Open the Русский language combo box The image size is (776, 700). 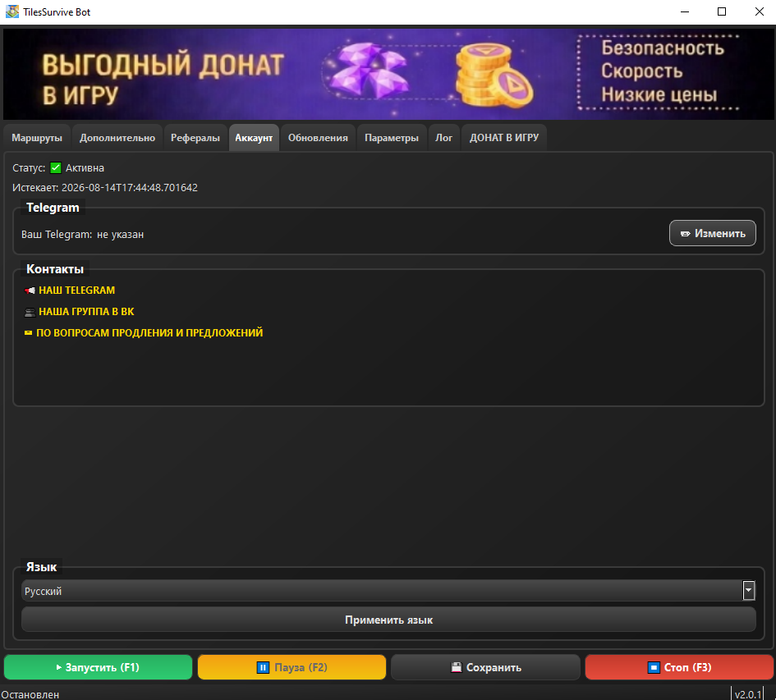[382, 591]
